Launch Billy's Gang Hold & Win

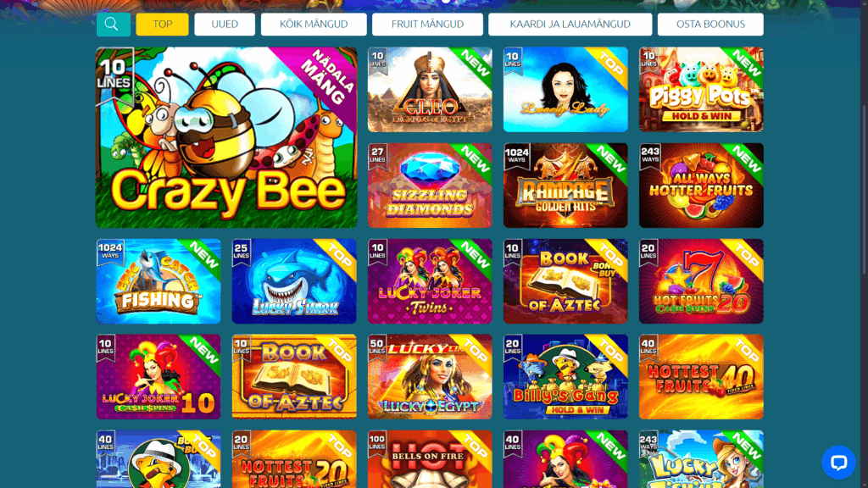click(x=565, y=377)
